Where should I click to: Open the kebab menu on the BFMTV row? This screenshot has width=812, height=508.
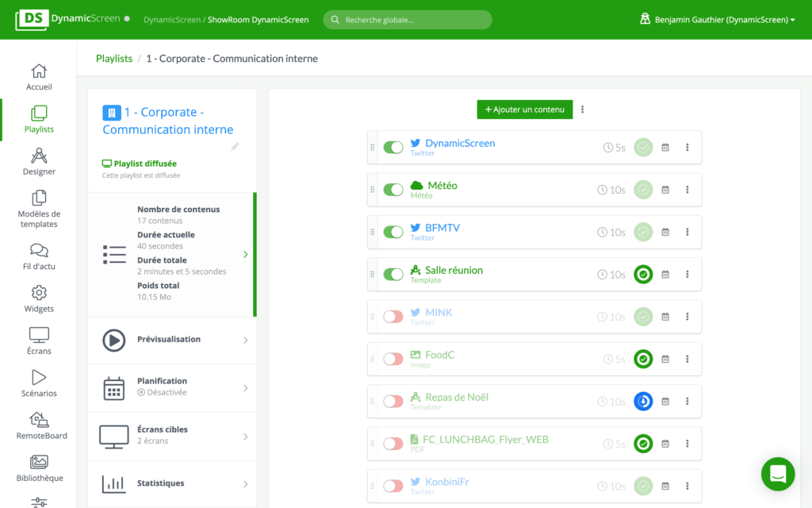point(687,232)
